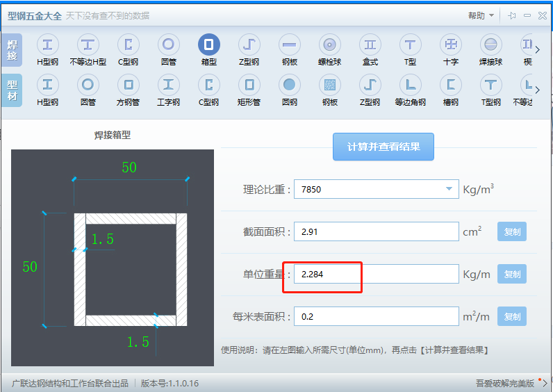
Task: Edit top width dimension 50 in diagram
Action: (x=129, y=168)
